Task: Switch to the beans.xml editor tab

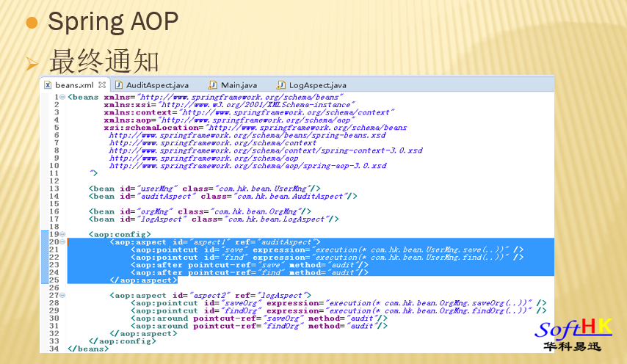Action: tap(74, 85)
